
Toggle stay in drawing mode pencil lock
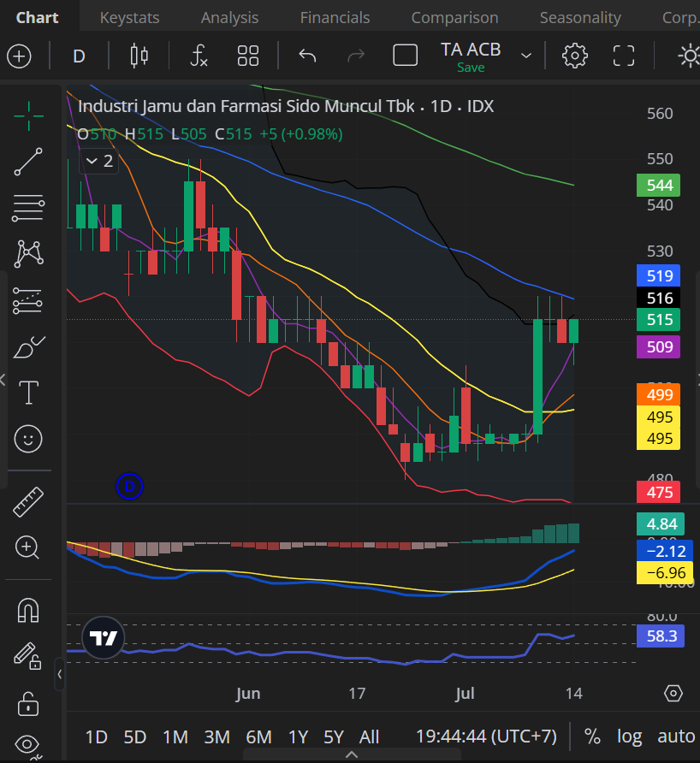point(27,656)
